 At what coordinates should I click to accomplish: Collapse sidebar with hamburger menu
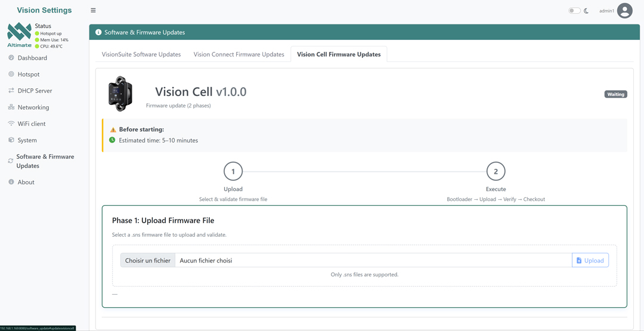(93, 10)
